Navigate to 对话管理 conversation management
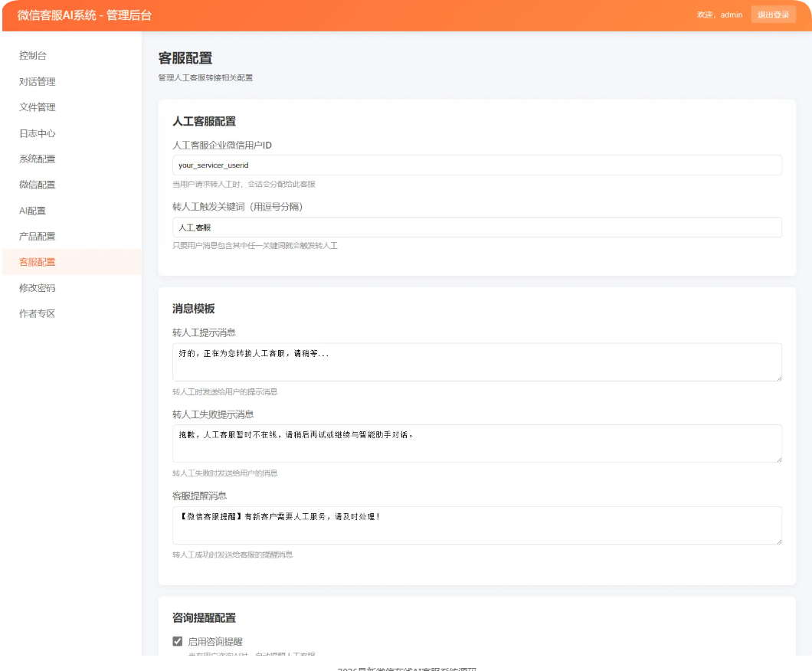The width and height of the screenshot is (812, 671). point(36,81)
